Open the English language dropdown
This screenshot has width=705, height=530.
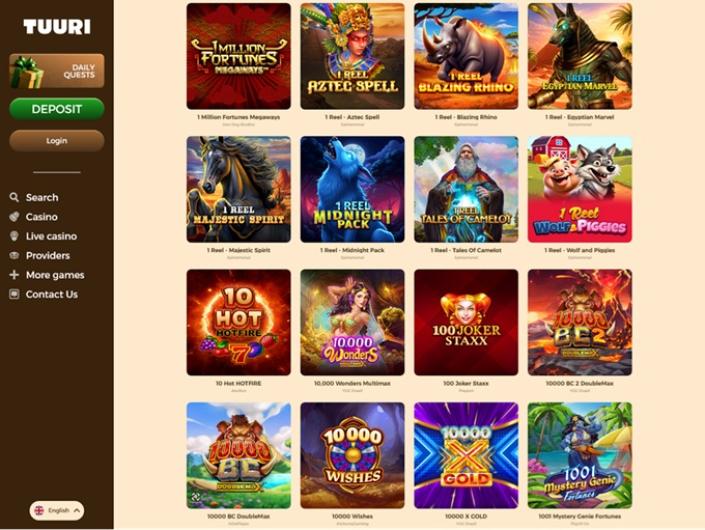57,510
